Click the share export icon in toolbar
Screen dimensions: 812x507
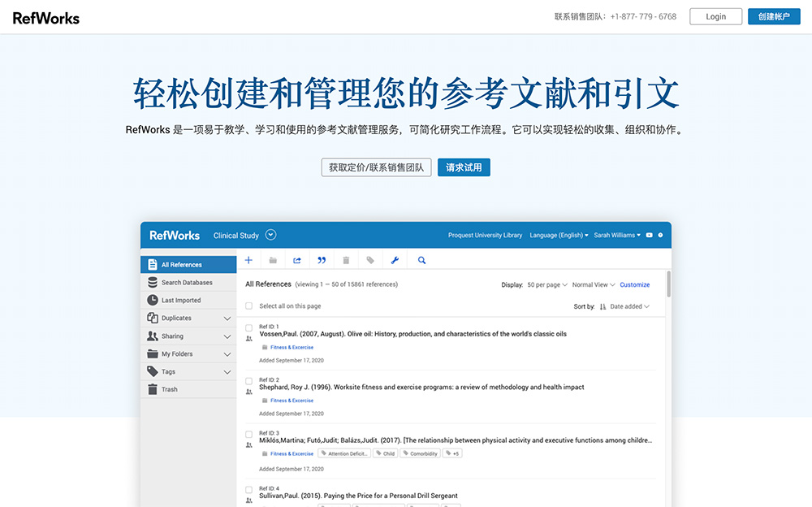tap(296, 260)
